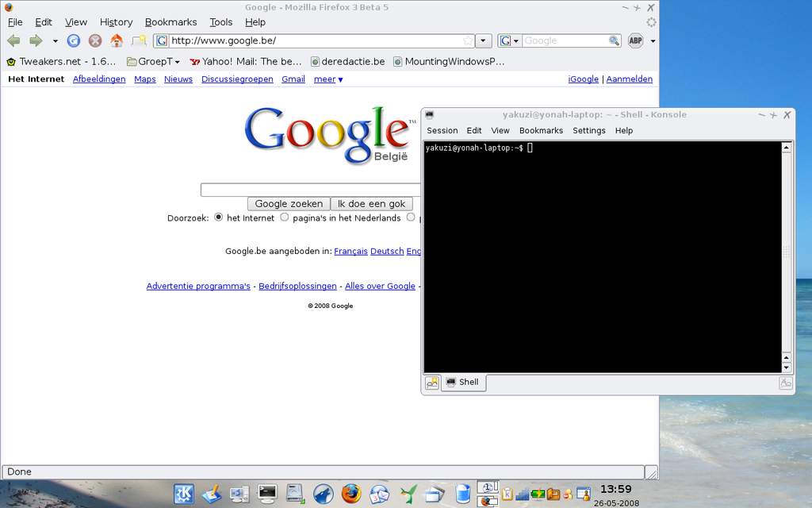Stop loading the page in Firefox
Image resolution: width=812 pixels, height=508 pixels.
click(95, 40)
